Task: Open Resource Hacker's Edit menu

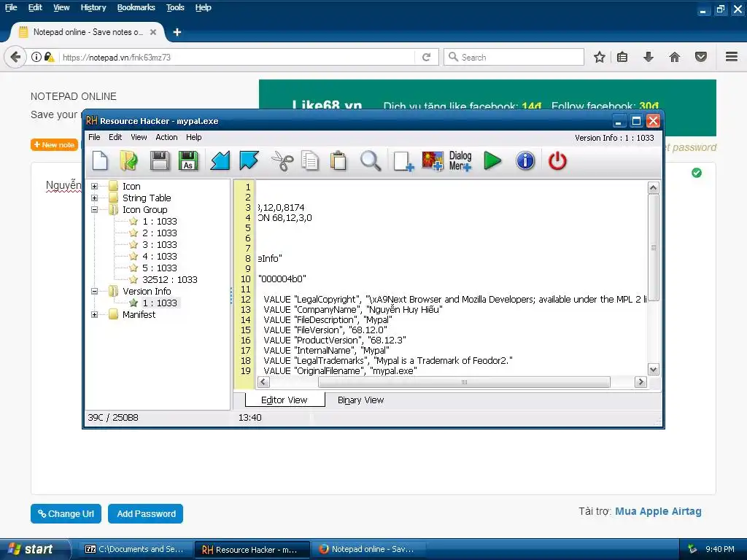Action: (115, 137)
